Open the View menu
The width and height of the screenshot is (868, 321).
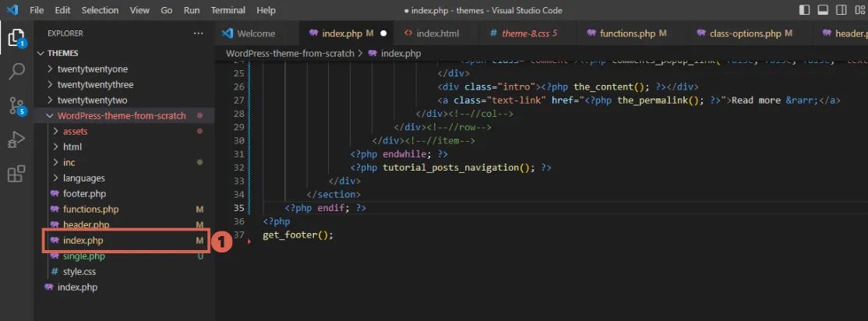coord(139,10)
